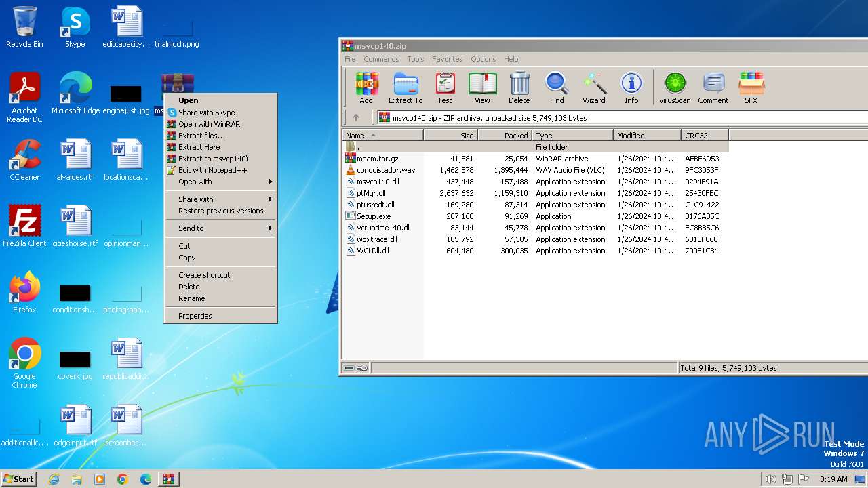Choose Open with WinRAR
Viewport: 868px width, 488px height.
point(221,124)
